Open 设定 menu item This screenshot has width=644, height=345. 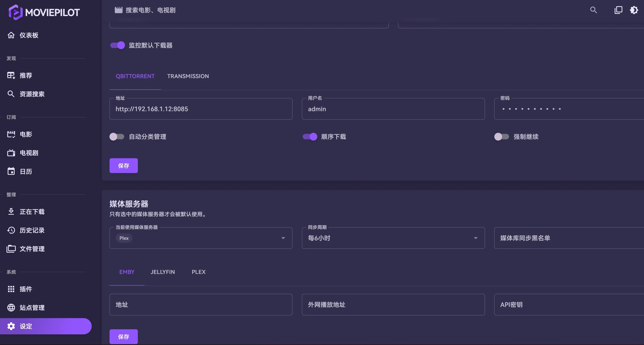(x=46, y=326)
